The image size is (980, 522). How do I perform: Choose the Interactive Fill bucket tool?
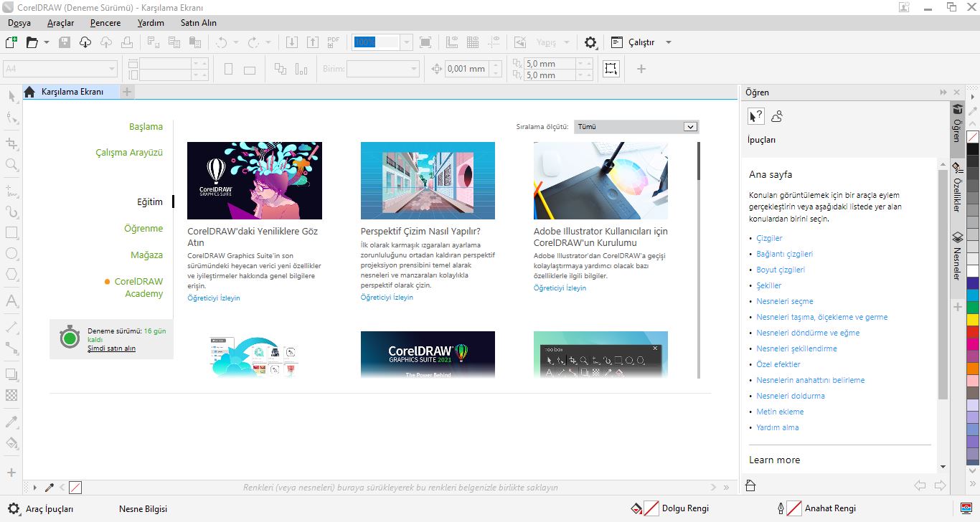click(11, 442)
